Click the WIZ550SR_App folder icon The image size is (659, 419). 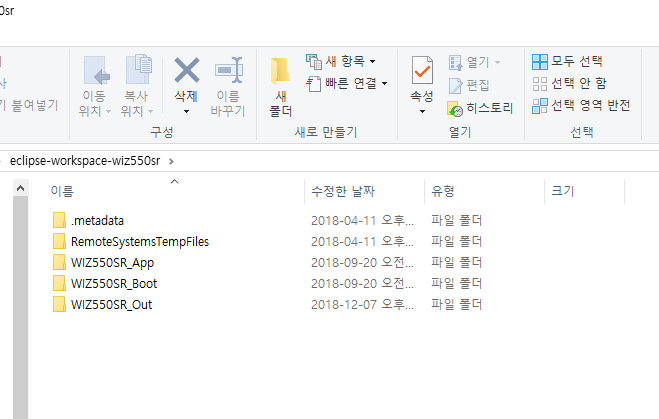point(59,262)
